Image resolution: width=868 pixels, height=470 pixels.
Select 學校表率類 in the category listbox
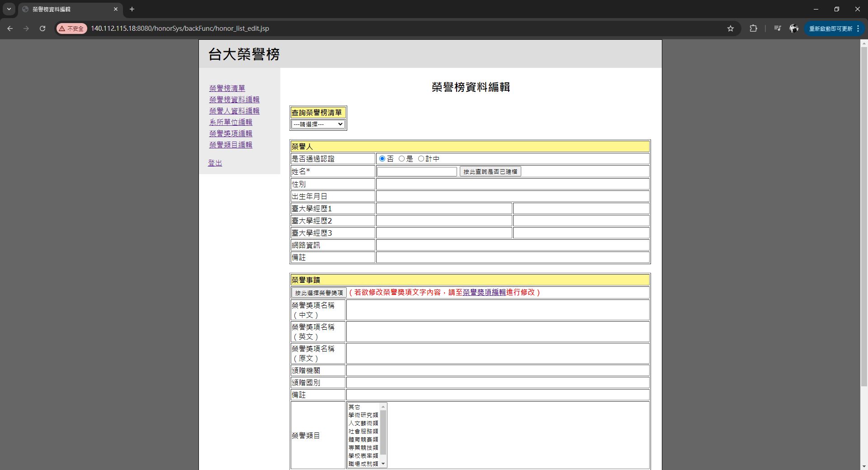[x=363, y=456]
